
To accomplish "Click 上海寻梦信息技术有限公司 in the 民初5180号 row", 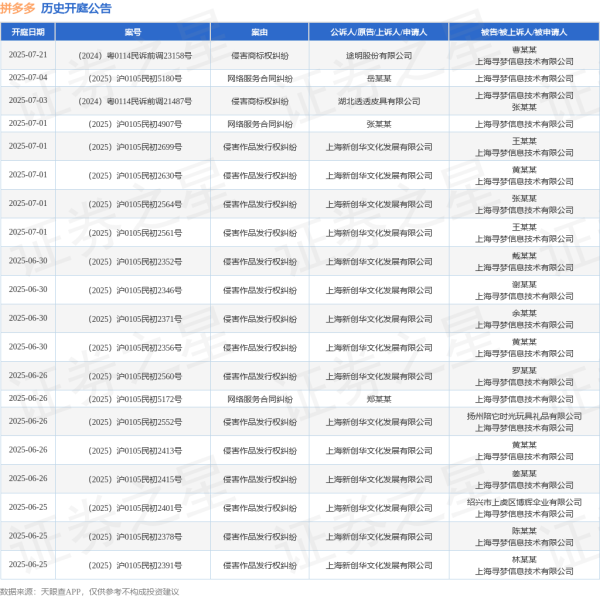I will (x=524, y=78).
